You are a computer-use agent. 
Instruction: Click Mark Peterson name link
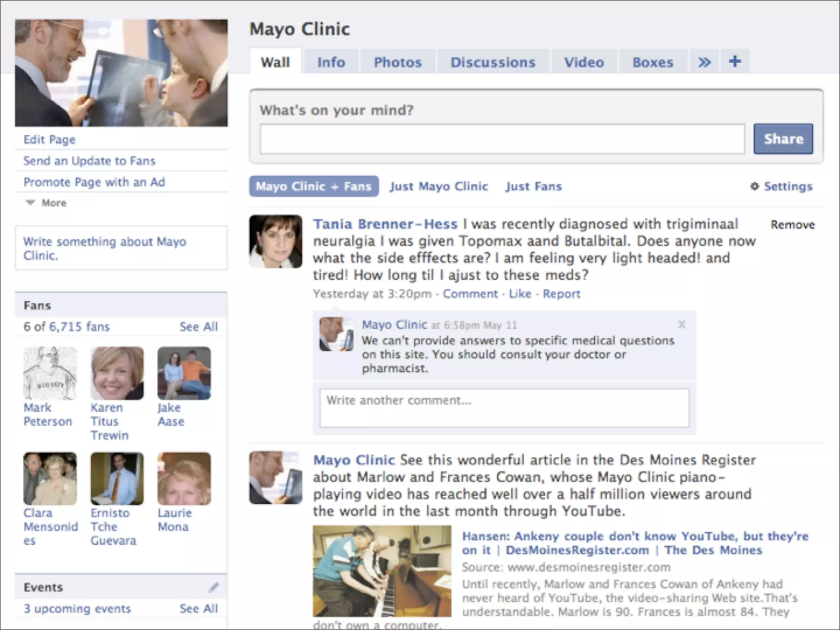coord(48,414)
